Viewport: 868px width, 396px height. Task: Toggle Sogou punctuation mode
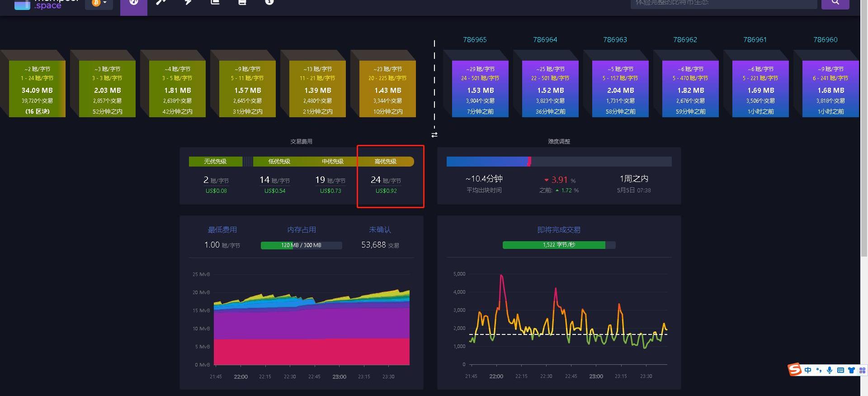pos(819,370)
